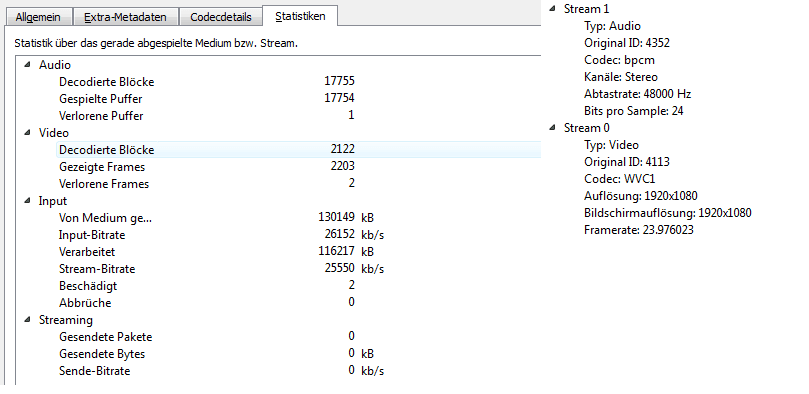809x394 pixels.
Task: Select the Input-Bitrate row
Action: [298, 235]
